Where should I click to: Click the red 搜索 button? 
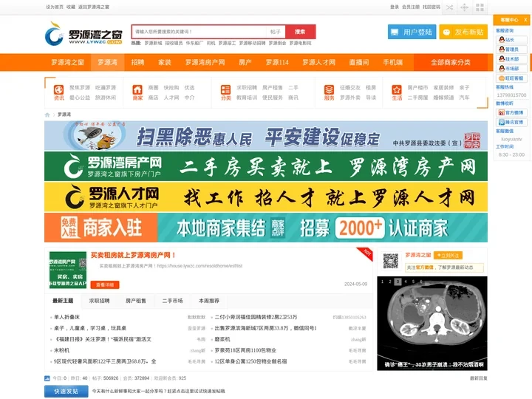click(x=300, y=32)
